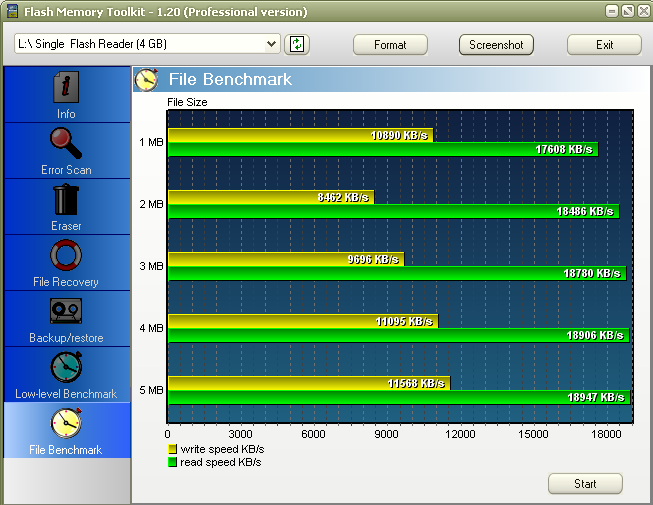Click the 18486 KB/s read bar

pyautogui.click(x=394, y=211)
